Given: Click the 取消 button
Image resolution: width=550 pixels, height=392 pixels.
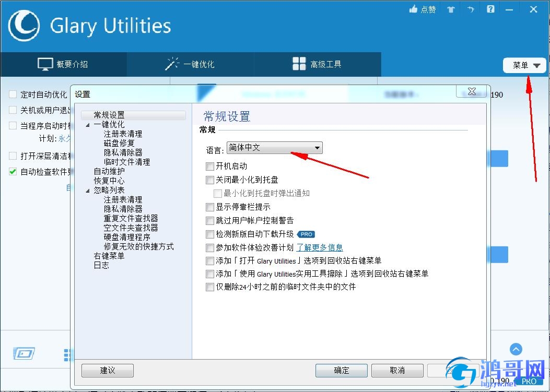Looking at the screenshot, I should point(397,370).
